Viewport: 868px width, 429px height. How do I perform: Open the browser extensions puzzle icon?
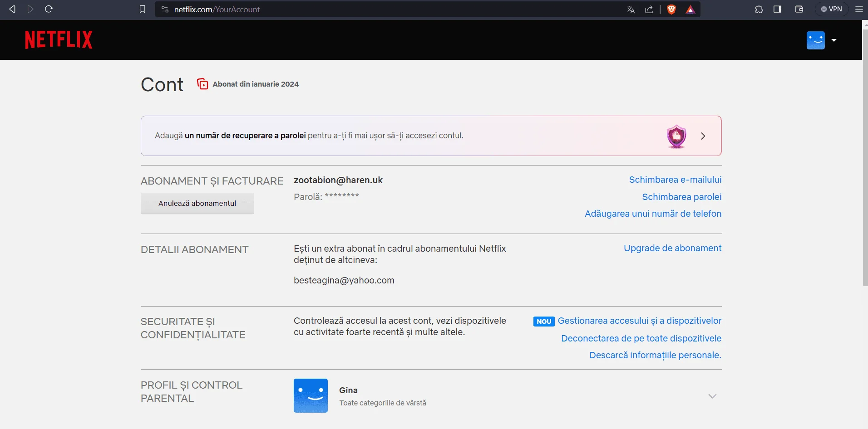[x=759, y=9]
